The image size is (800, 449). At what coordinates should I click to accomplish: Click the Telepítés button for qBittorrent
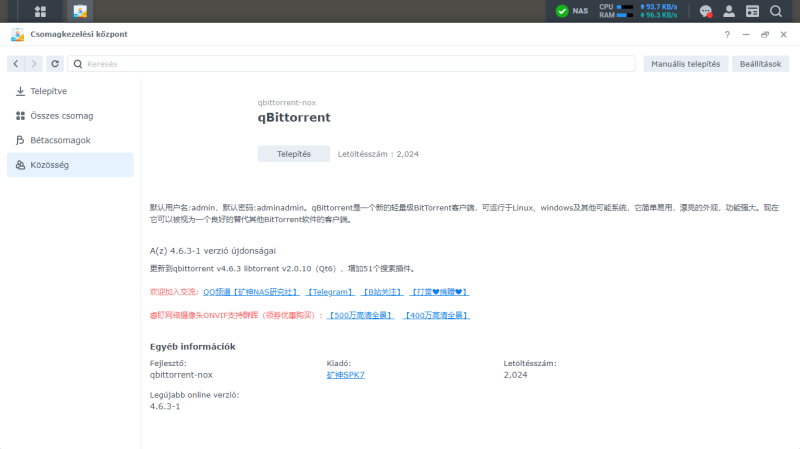[294, 154]
